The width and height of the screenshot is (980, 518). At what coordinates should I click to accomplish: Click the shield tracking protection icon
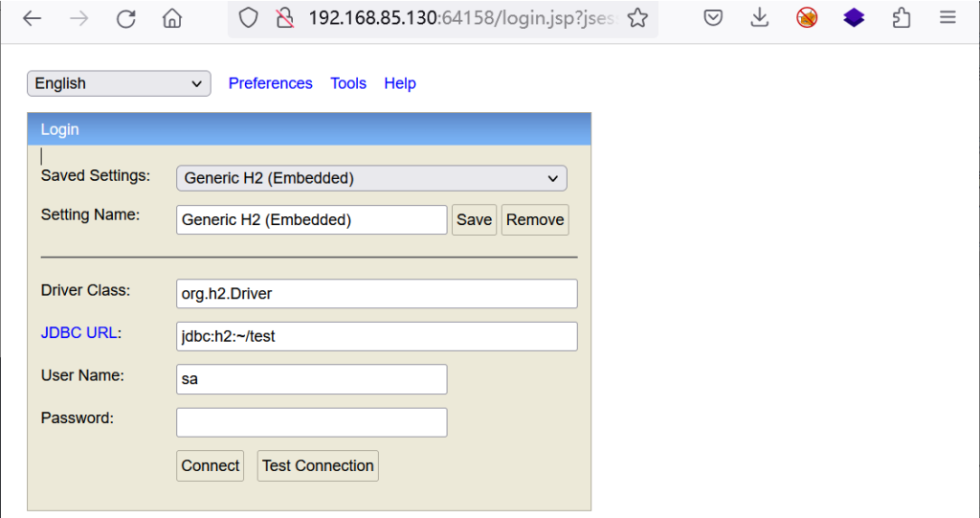click(x=248, y=18)
